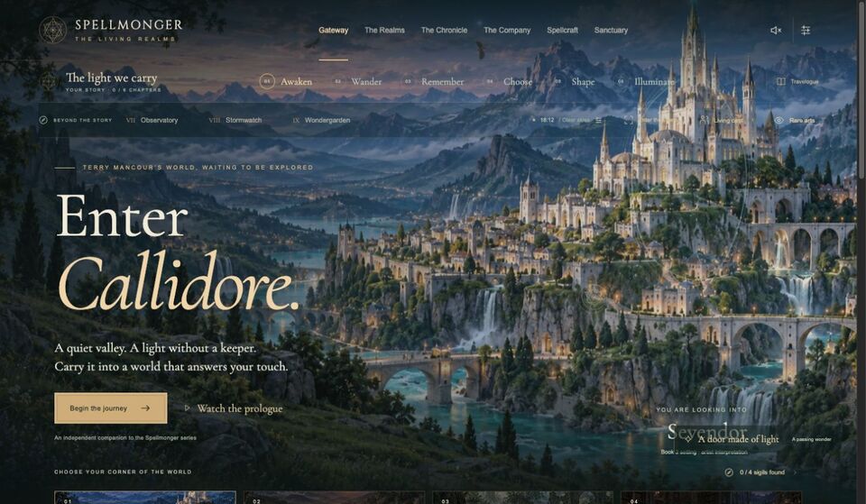This screenshot has width=866, height=504.
Task: Open the realm card thumbnail numbered 04
Action: (711, 498)
